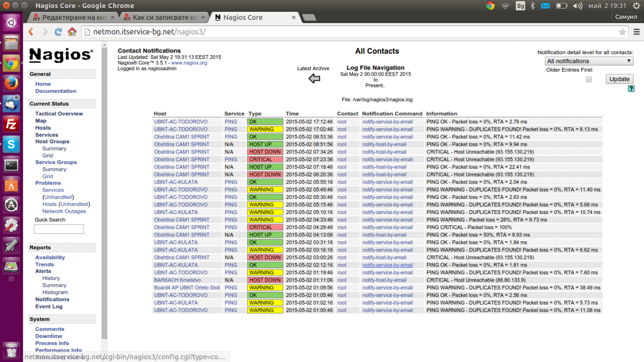Open the context help question mark icon

[631, 88]
